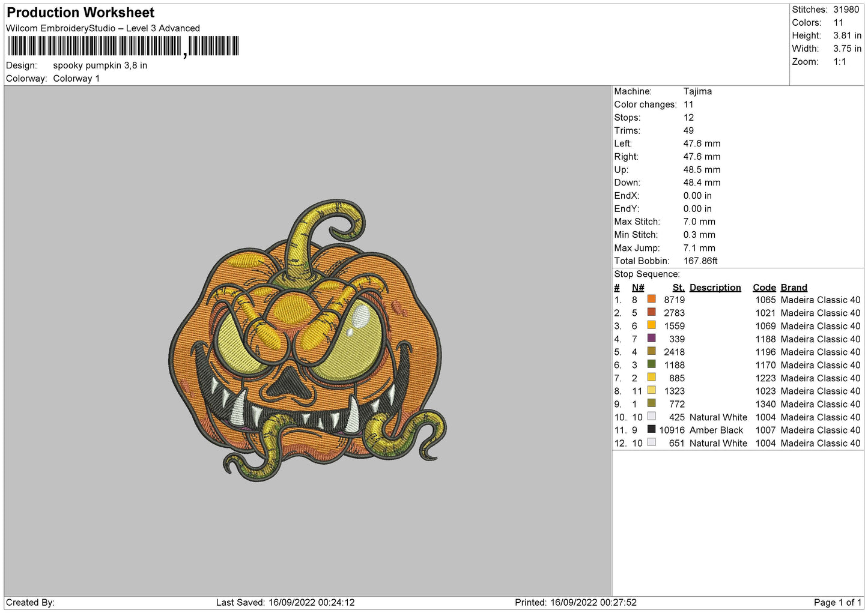868x613 pixels.
Task: Click the thread code 1007
Action: coord(766,430)
